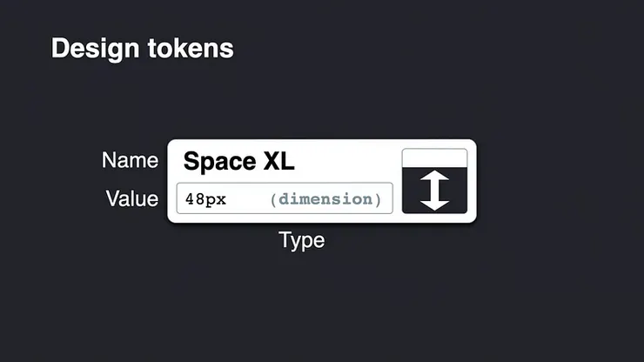Click the "Value" label
The width and height of the screenshot is (644, 362).
click(131, 198)
